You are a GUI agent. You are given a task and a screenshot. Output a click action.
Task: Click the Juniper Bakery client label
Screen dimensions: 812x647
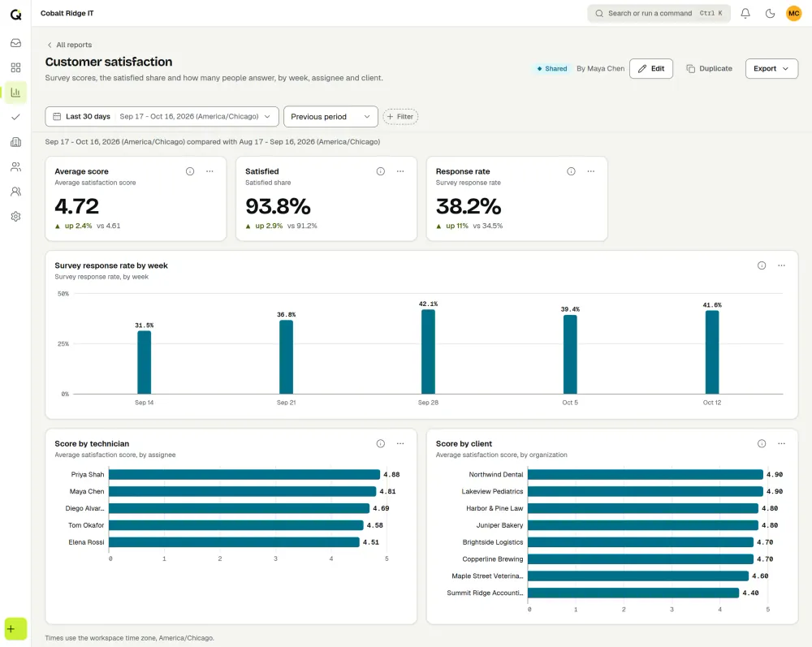pyautogui.click(x=499, y=525)
